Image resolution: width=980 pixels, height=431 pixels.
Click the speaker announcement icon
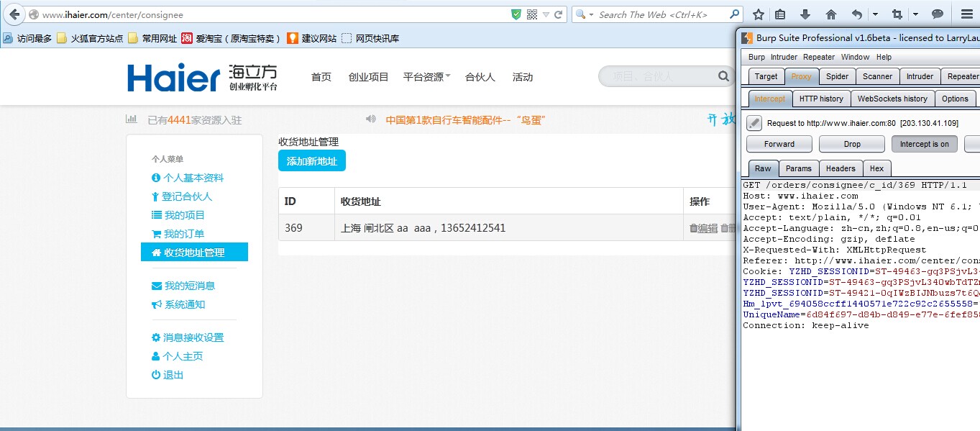point(370,119)
